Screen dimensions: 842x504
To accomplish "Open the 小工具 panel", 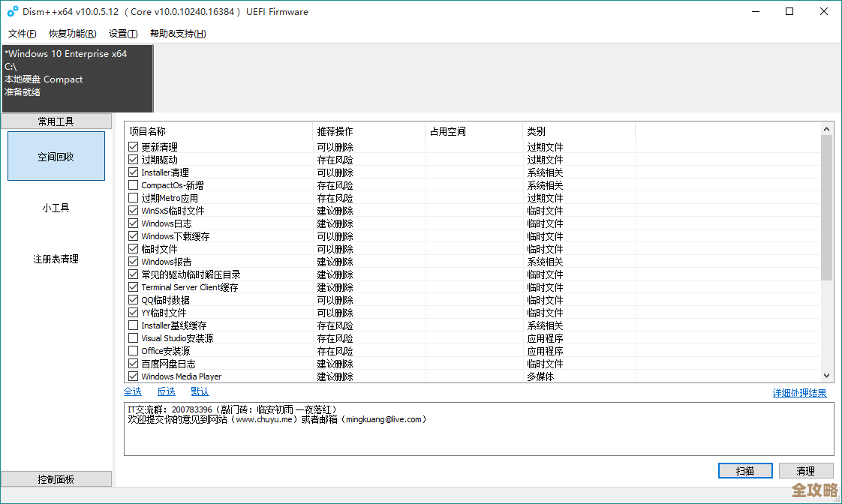I will [56, 208].
